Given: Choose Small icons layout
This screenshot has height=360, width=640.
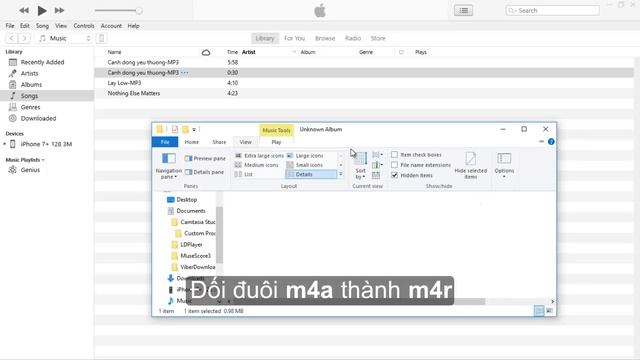Looking at the screenshot, I should click(304, 165).
